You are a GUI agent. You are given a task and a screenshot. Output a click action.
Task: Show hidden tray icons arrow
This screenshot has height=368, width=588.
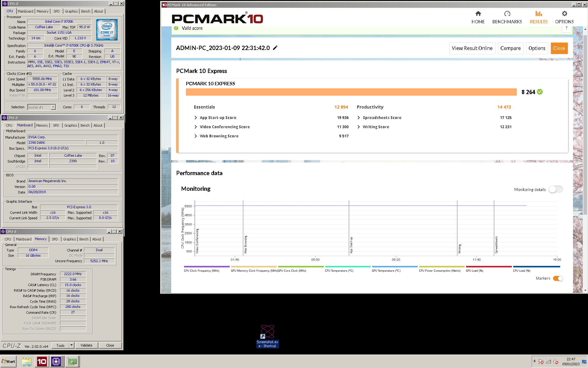point(534,361)
